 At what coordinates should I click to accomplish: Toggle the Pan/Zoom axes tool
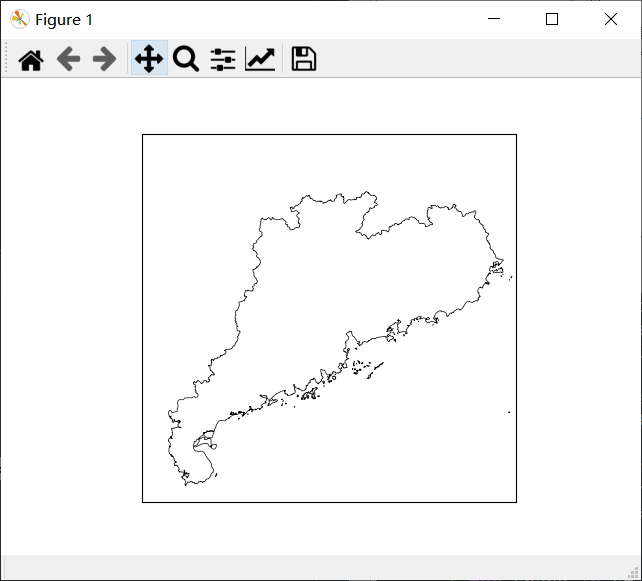[149, 59]
